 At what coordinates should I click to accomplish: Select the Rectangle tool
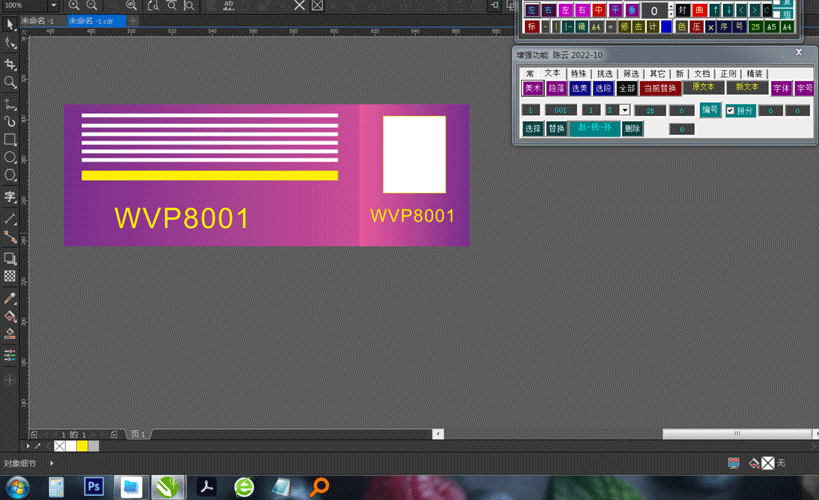click(x=10, y=139)
